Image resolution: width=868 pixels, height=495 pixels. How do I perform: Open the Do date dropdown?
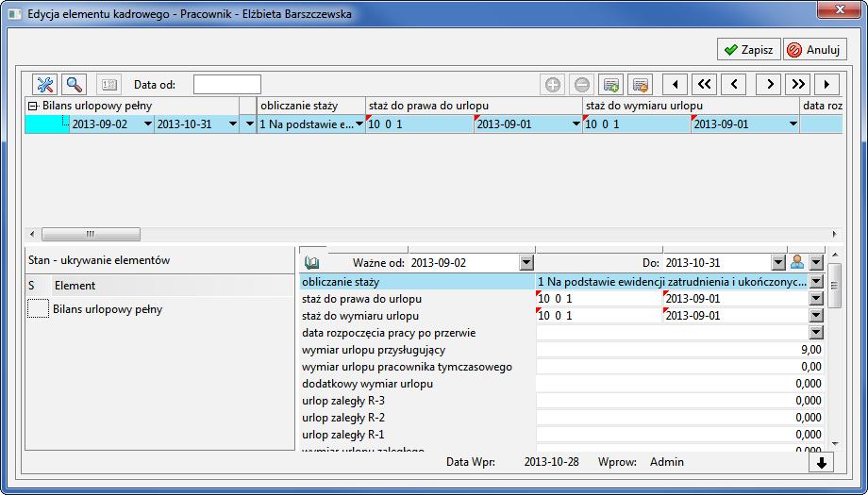coord(779,263)
